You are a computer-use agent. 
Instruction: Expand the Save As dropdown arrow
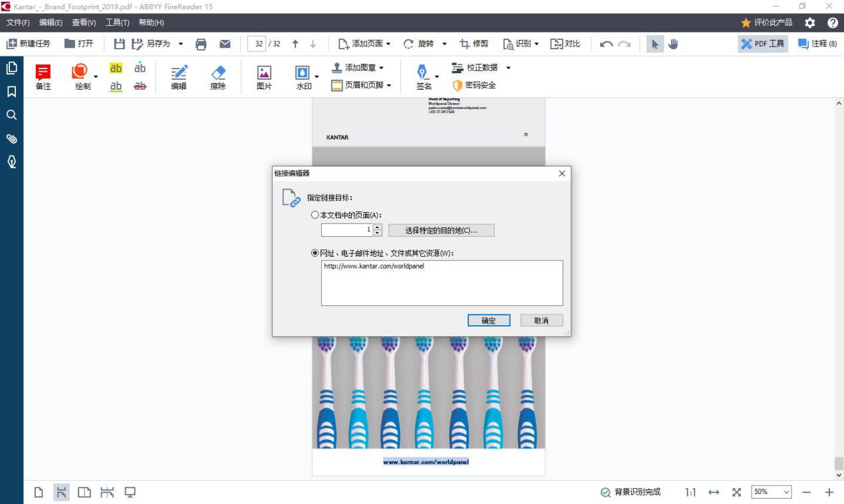point(180,44)
